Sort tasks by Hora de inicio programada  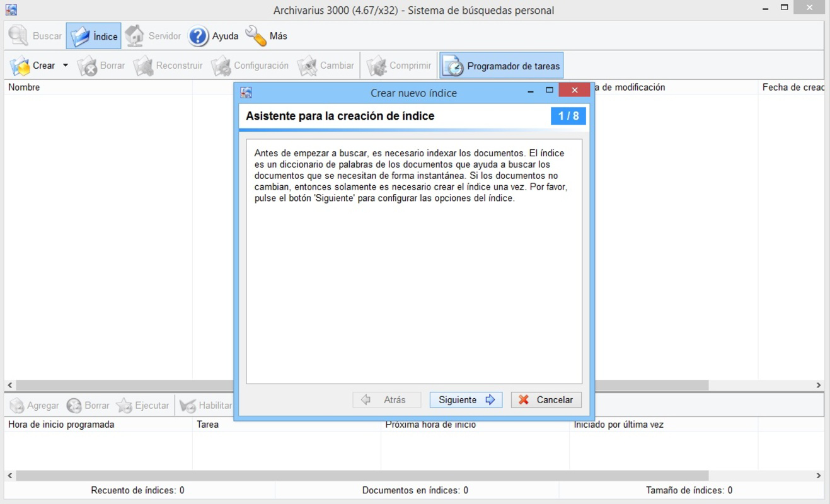pos(98,425)
